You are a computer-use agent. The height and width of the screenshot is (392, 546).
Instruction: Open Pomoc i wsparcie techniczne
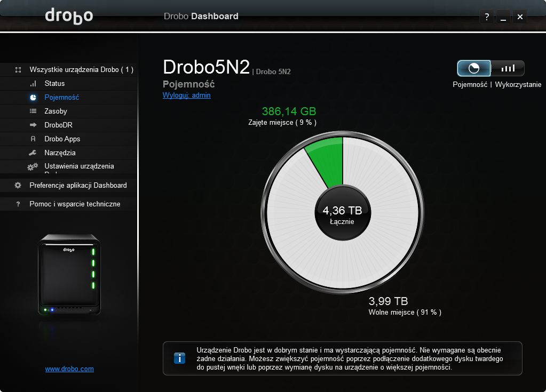point(69,204)
